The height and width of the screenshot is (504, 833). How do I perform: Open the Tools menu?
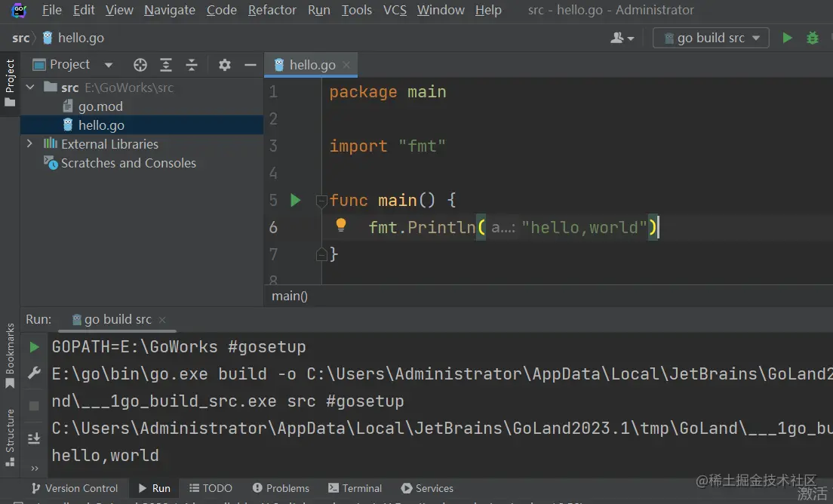click(356, 10)
